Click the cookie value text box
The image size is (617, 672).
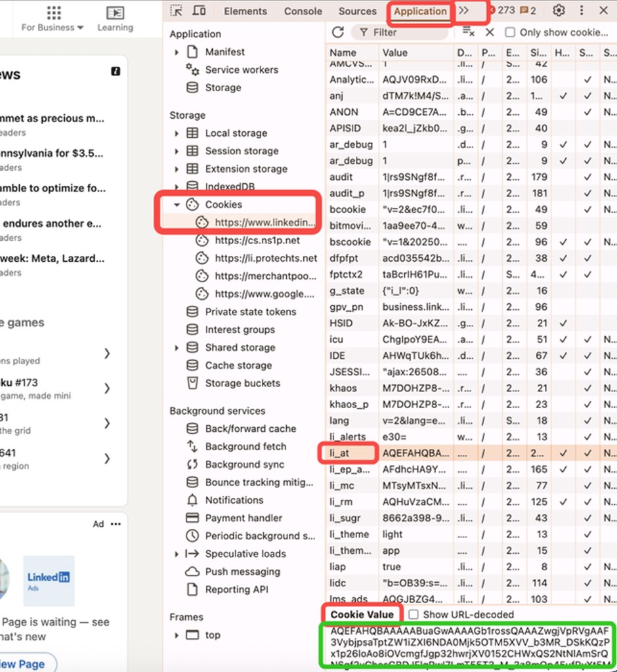pos(469,647)
